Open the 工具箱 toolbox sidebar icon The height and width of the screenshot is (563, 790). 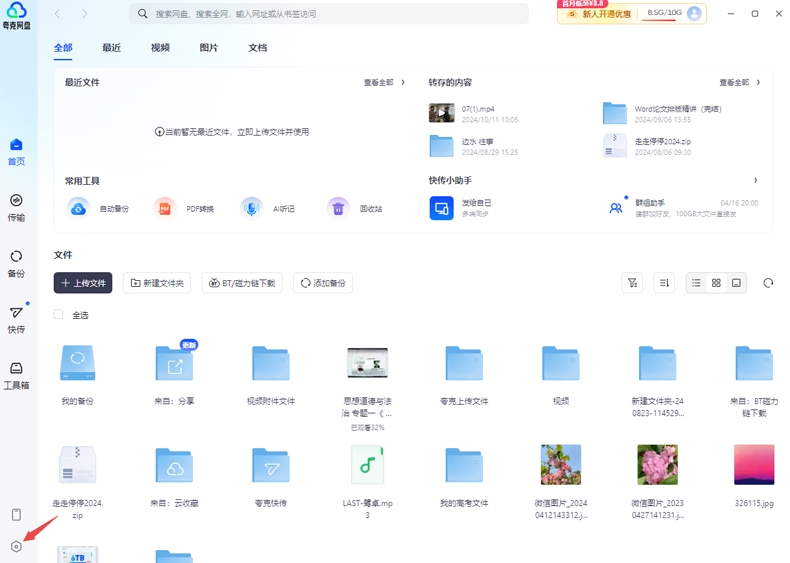tap(16, 368)
